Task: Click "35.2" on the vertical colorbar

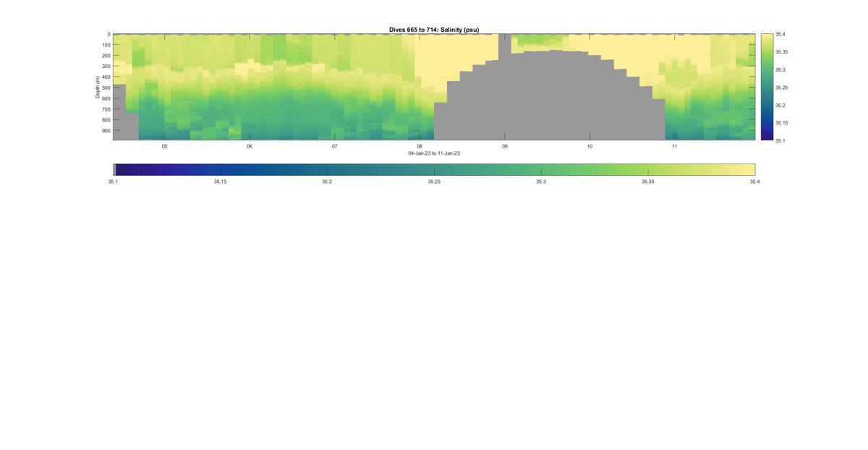Action: (780, 105)
